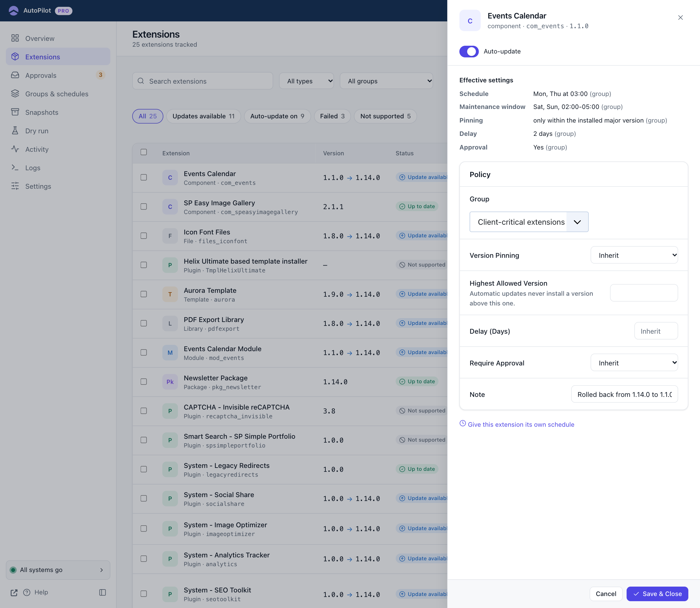Expand the All systems go status chevron

[x=101, y=570]
